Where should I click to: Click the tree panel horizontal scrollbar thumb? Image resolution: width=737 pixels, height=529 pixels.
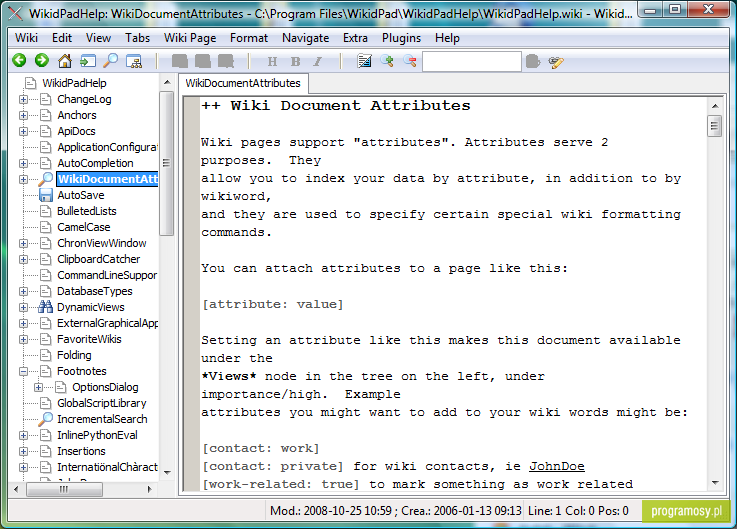pos(64,490)
